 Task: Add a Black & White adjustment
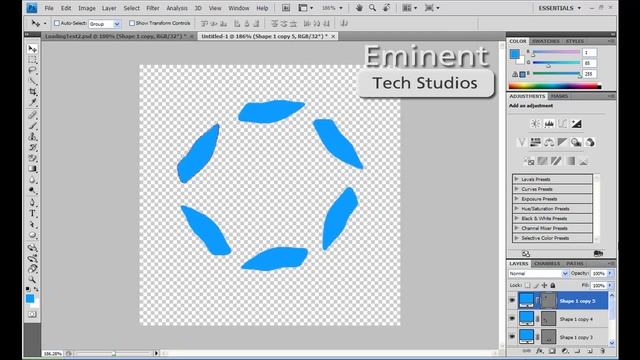562,142
